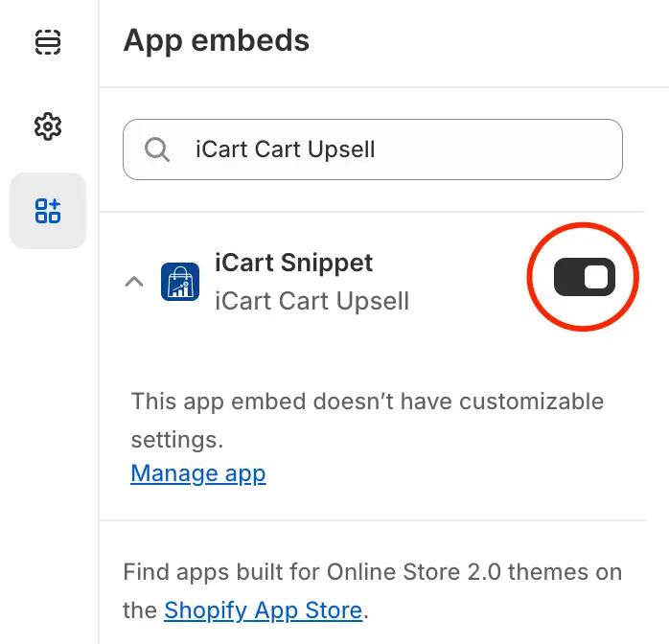The height and width of the screenshot is (644, 669).
Task: Focus the search app embeds field
Action: (373, 149)
